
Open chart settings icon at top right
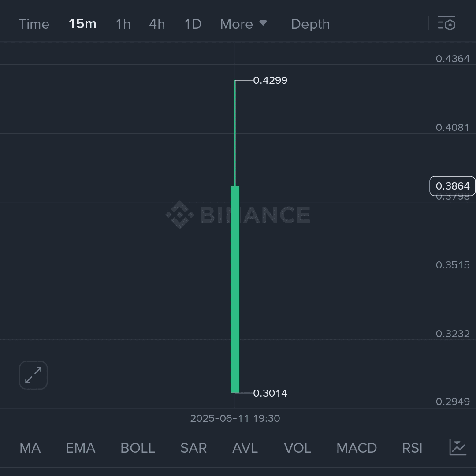(x=446, y=23)
